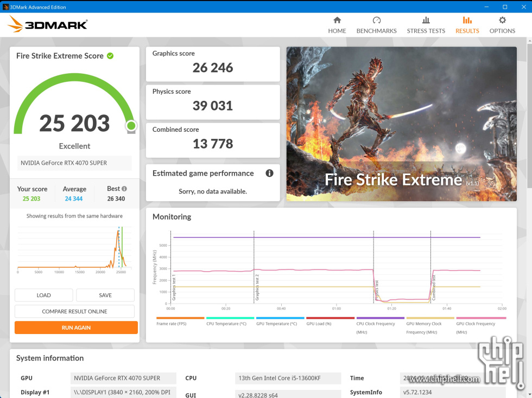
Task: Click the green validation checkmark icon
Action: (x=110, y=56)
